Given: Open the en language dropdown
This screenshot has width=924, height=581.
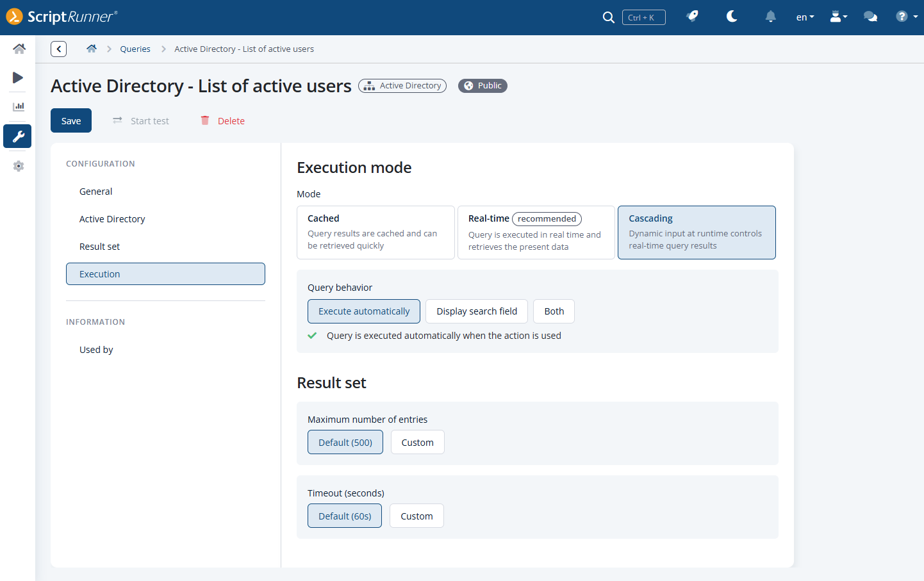Looking at the screenshot, I should click(x=805, y=17).
